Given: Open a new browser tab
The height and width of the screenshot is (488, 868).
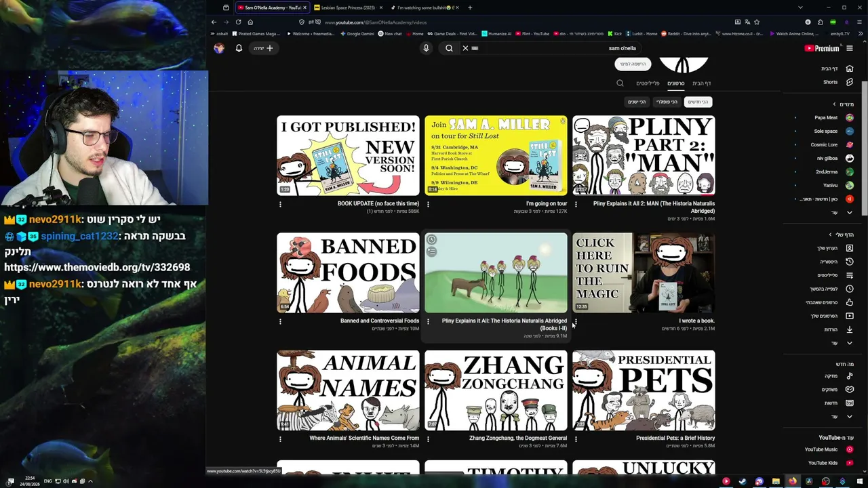Looking at the screenshot, I should [470, 7].
